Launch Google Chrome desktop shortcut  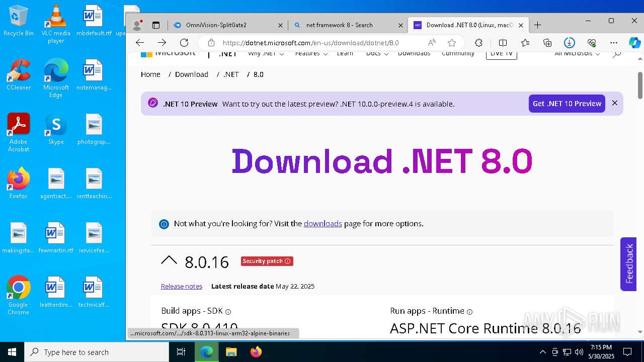[x=19, y=296]
